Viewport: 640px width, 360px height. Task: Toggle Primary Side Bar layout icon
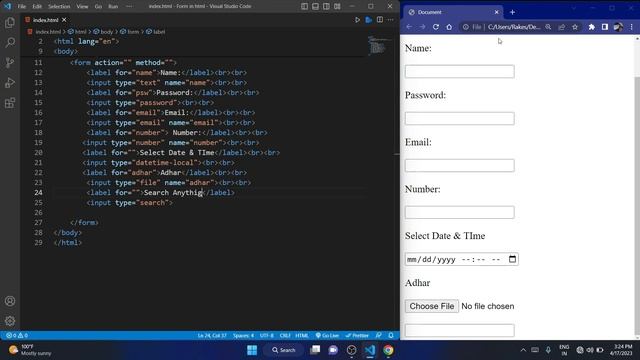(x=304, y=6)
